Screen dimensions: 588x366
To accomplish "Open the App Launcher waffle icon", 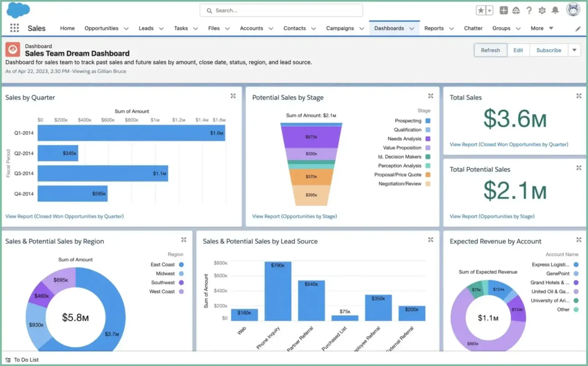I will tap(14, 28).
